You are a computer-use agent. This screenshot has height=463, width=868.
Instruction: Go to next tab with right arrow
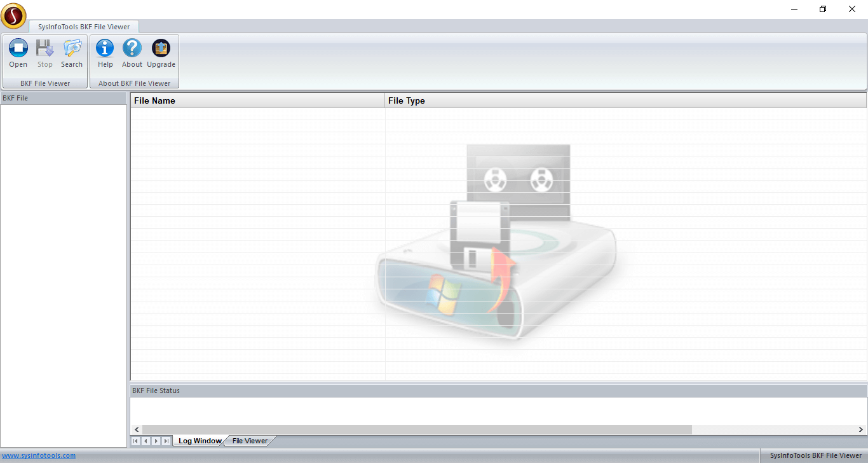156,441
